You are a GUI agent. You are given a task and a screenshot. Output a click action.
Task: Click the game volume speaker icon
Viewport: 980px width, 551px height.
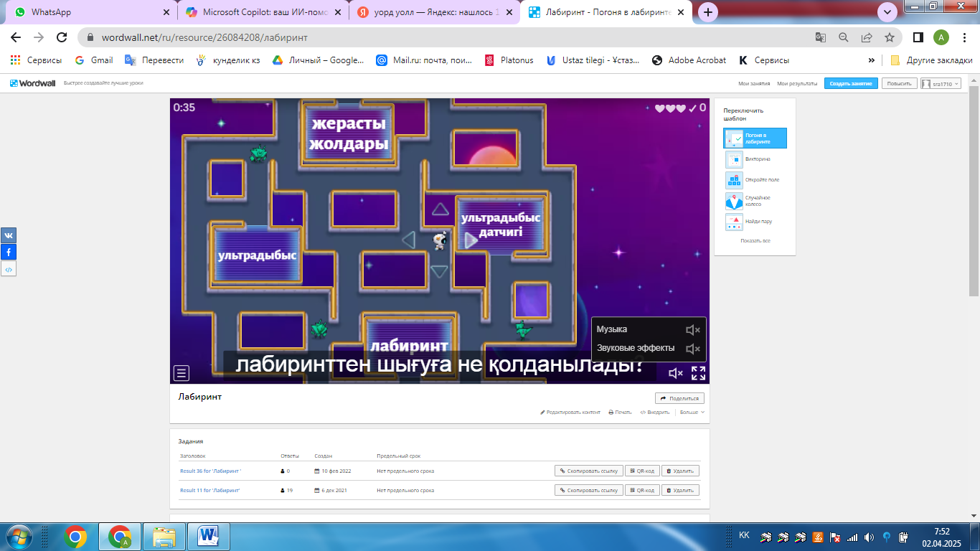pyautogui.click(x=675, y=373)
